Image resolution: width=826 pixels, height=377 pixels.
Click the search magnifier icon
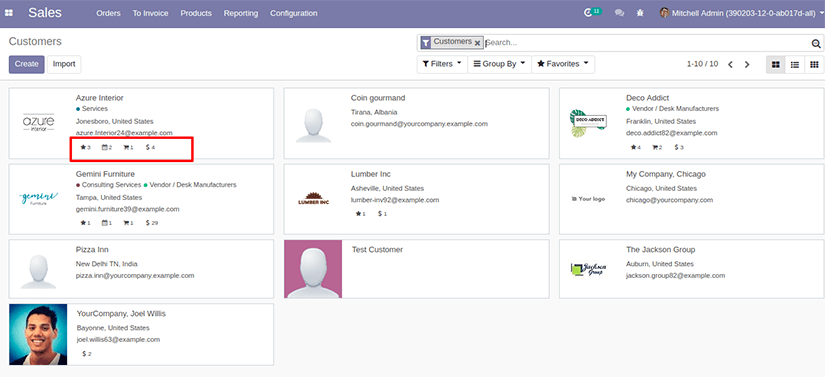coord(816,43)
